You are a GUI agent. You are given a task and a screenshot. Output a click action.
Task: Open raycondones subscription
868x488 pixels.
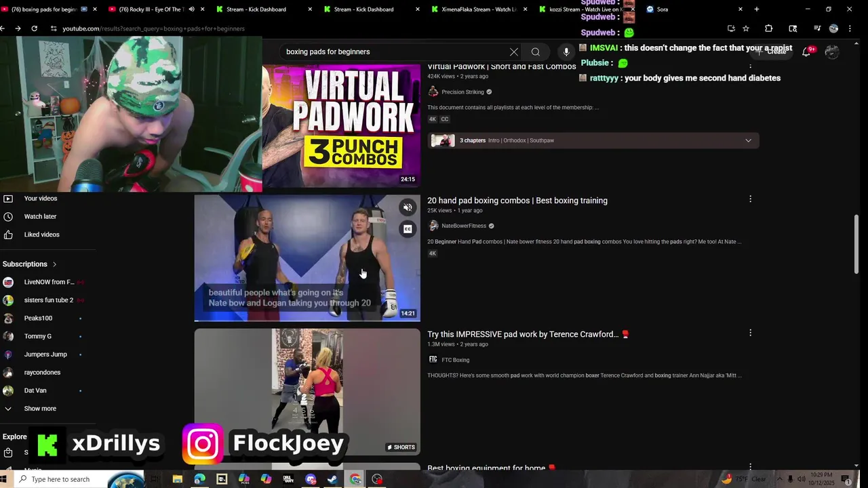[x=42, y=372]
